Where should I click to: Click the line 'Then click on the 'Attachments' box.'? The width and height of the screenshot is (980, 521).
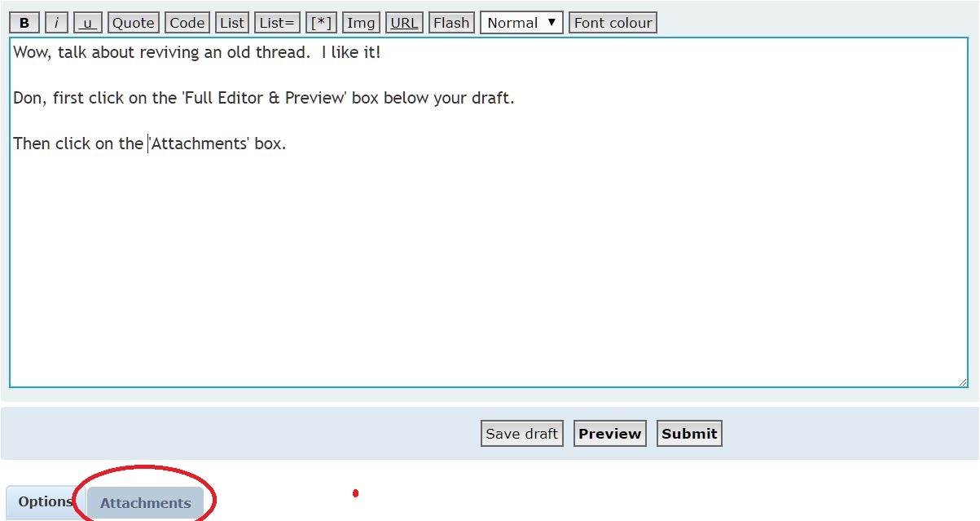pyautogui.click(x=150, y=143)
